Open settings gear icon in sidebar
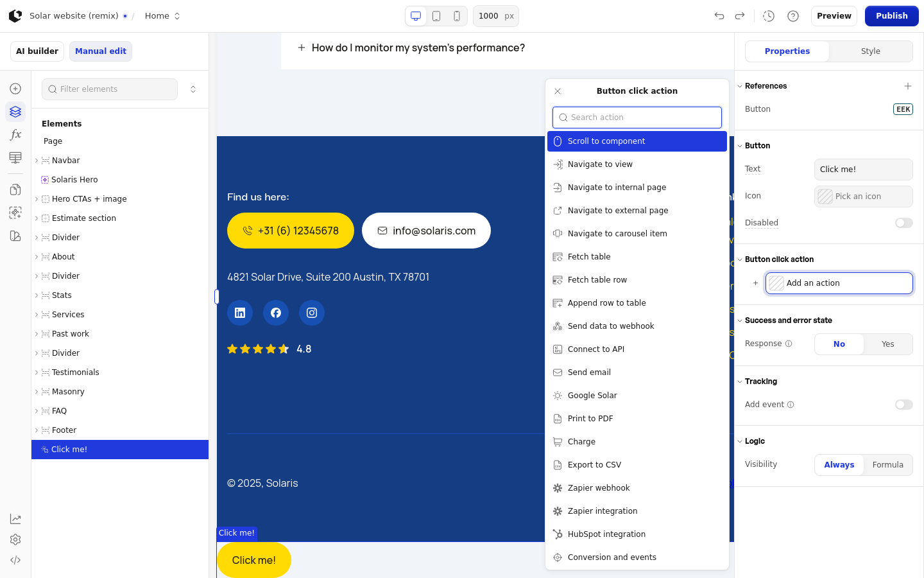Screen dimensions: 924x578 tap(15, 539)
